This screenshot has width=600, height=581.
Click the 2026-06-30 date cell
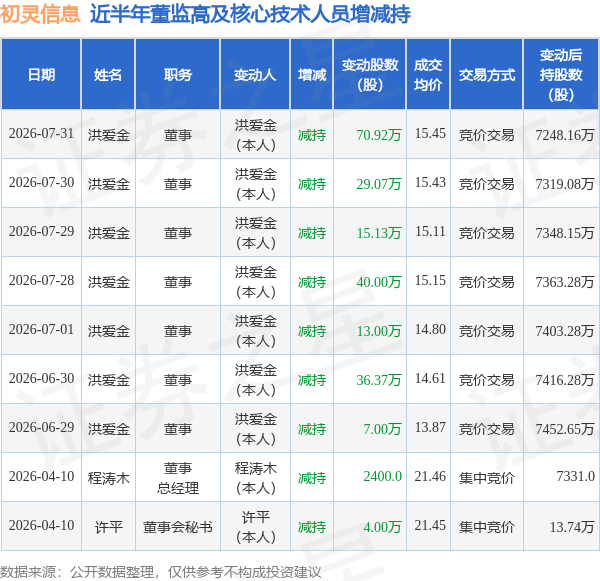[41, 379]
